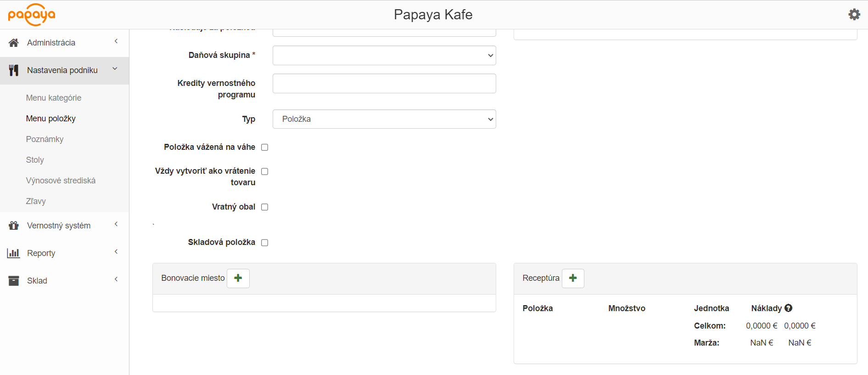Click the home icon beside Administrácia
Viewport: 868px width, 375px height.
(14, 43)
